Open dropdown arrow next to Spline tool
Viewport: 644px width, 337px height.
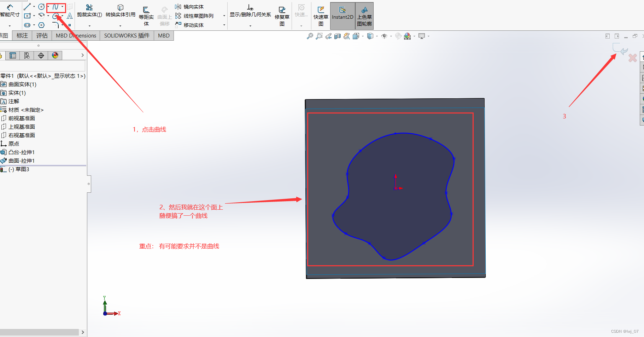tap(62, 7)
